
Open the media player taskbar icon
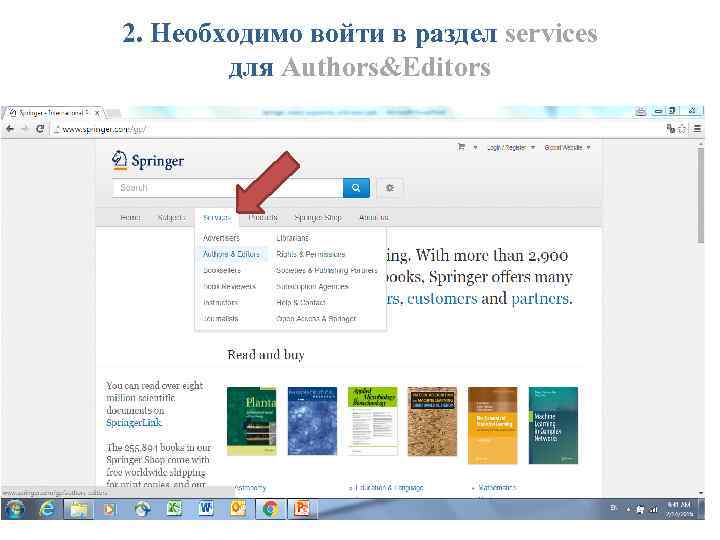click(109, 509)
